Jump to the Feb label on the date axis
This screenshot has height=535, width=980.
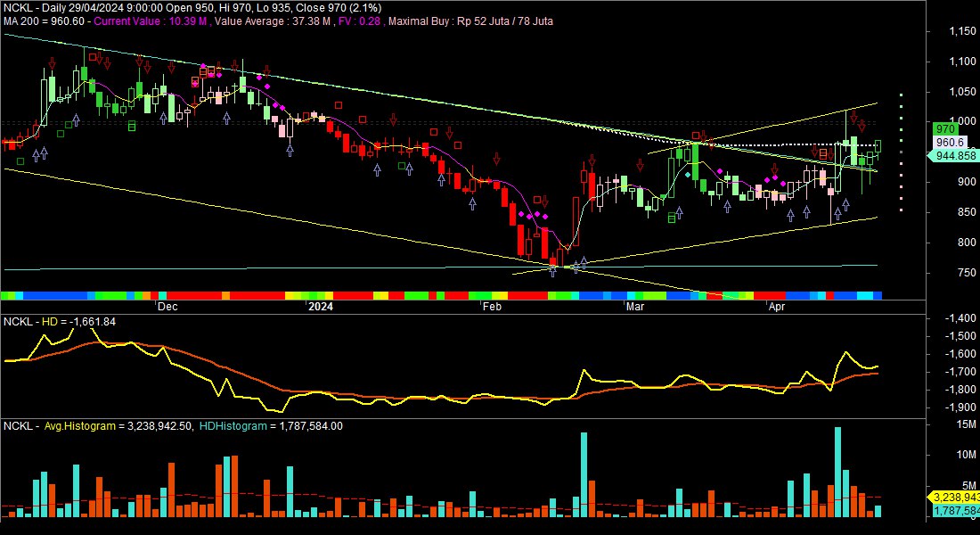tap(491, 307)
